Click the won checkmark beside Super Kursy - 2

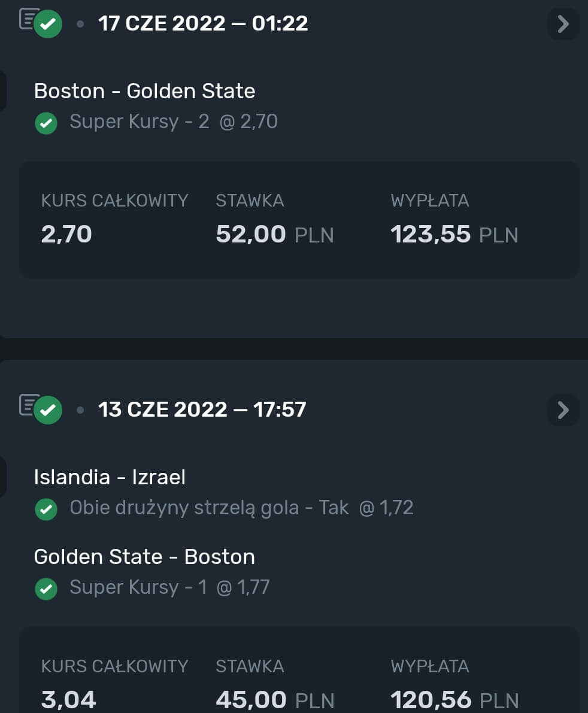click(x=46, y=123)
